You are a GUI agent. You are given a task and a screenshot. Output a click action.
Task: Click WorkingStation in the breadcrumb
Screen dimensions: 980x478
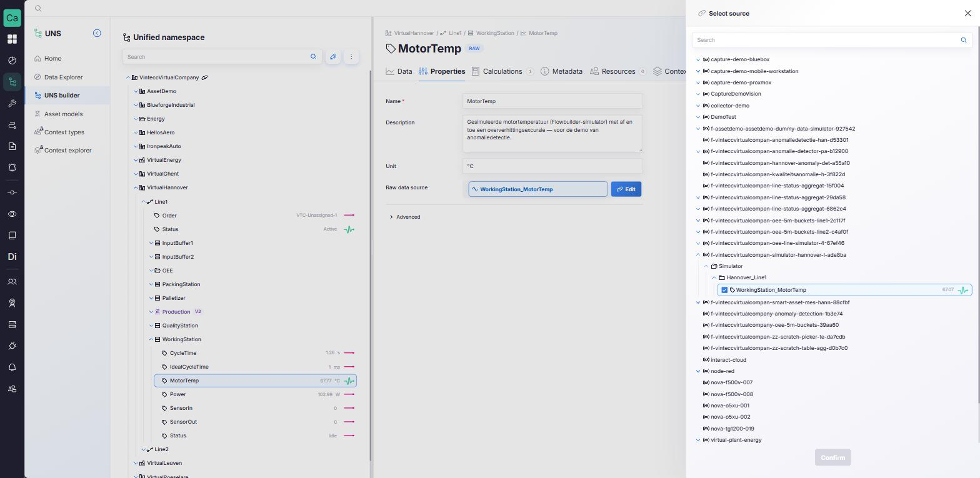495,33
